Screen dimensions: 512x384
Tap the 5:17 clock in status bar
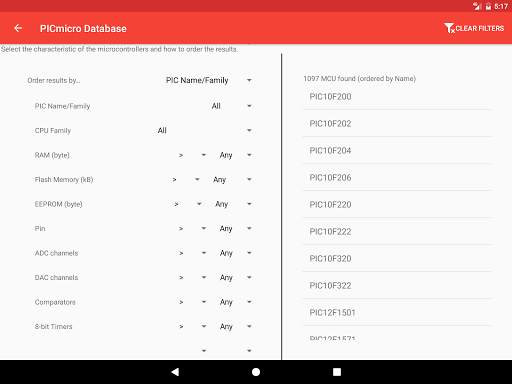point(501,6)
